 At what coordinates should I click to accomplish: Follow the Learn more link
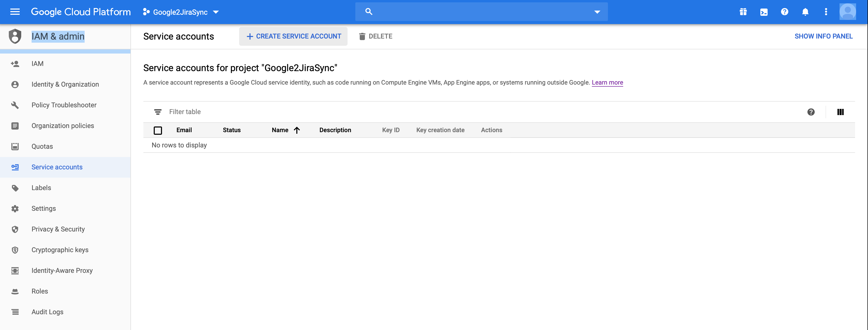(x=607, y=82)
